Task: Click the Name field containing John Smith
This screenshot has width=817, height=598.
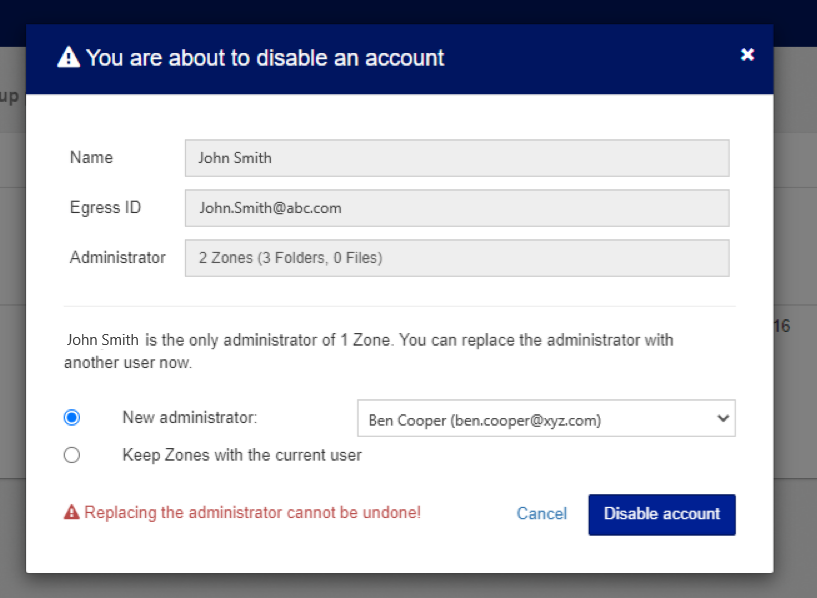Action: 456,158
